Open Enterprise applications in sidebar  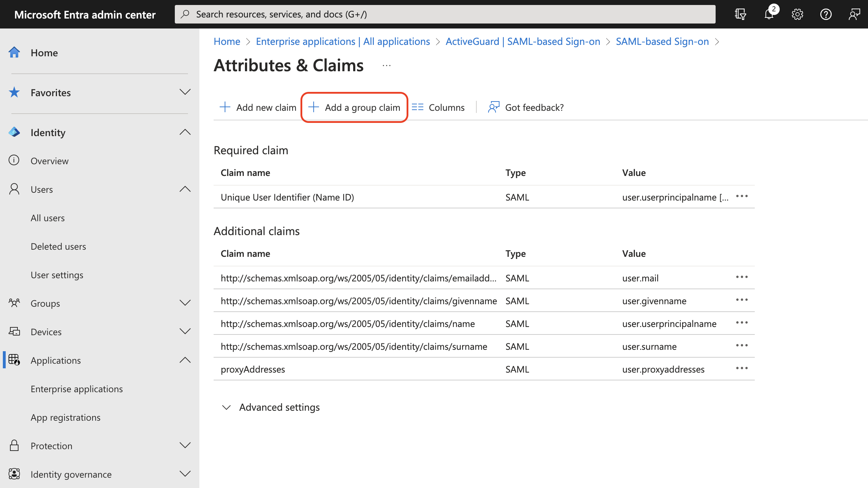(77, 389)
